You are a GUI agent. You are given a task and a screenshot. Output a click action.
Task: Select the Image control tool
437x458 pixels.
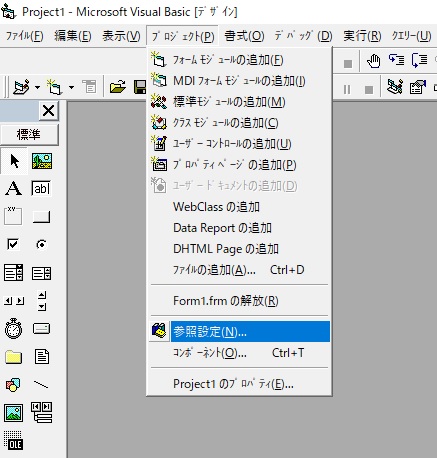click(x=14, y=413)
